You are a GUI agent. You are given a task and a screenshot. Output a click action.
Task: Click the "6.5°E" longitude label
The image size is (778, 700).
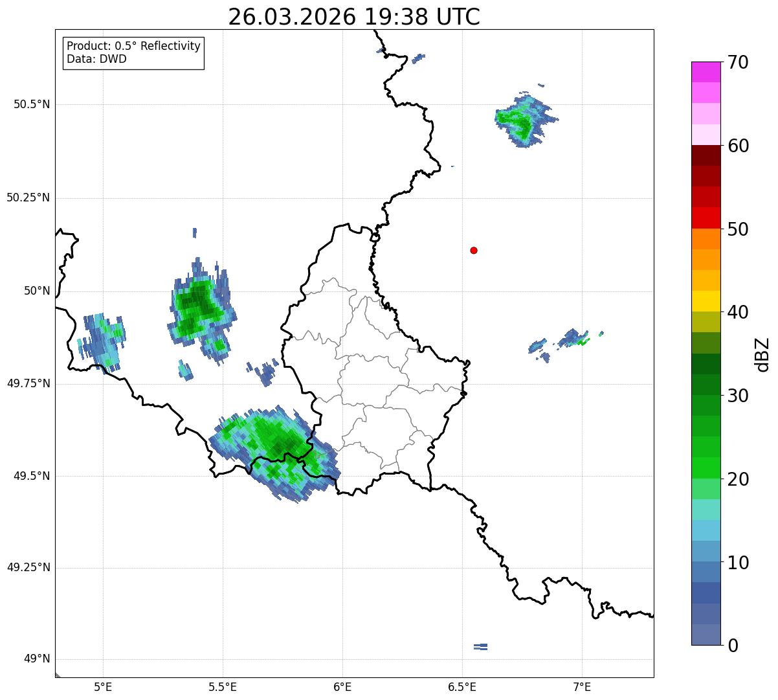click(462, 687)
